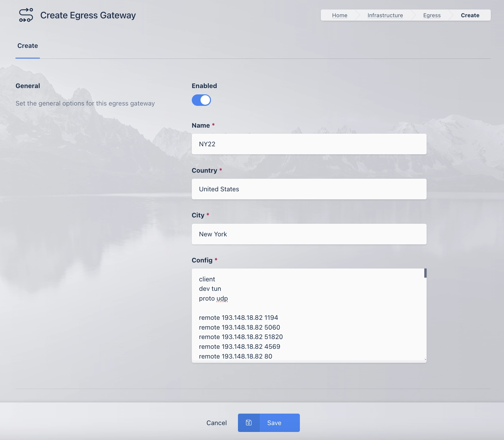Click the Config textarea scrollbar thumb
The height and width of the screenshot is (440, 504).
coord(425,273)
